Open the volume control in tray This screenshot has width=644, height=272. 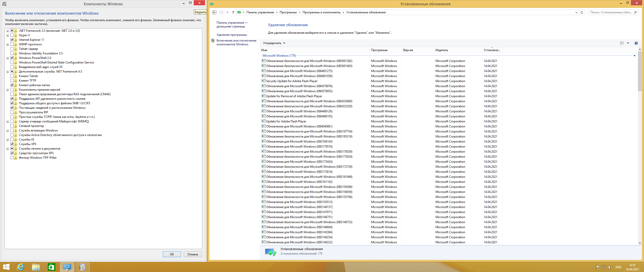[x=610, y=267]
